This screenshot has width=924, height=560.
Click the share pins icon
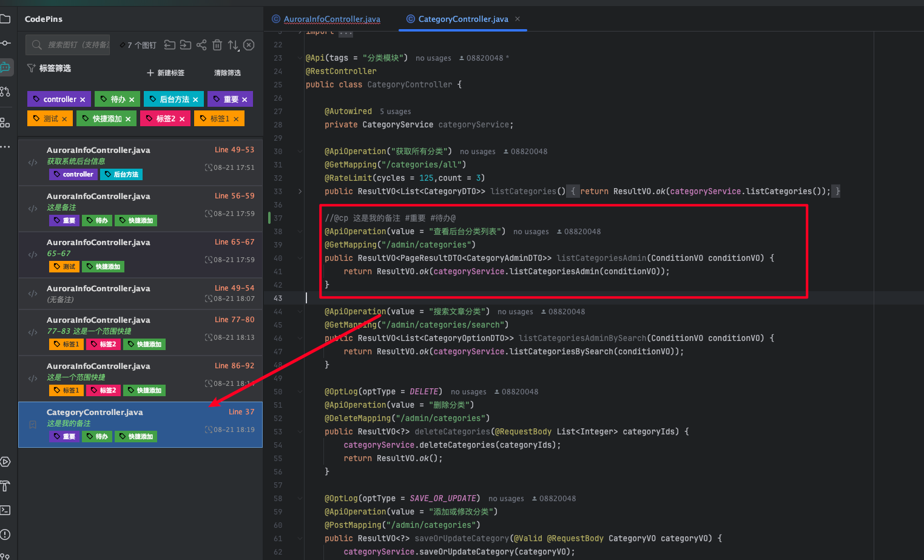coord(201,45)
